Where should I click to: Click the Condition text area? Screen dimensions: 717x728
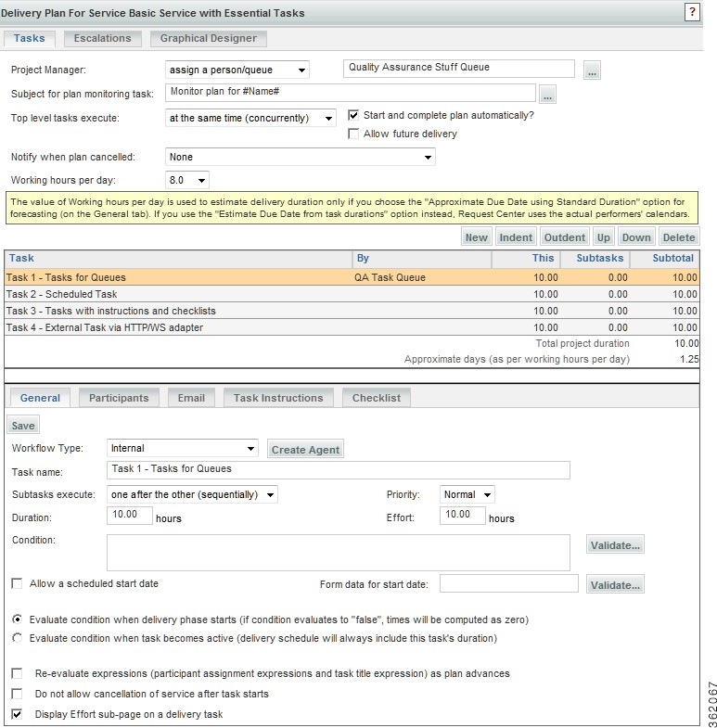coord(339,553)
